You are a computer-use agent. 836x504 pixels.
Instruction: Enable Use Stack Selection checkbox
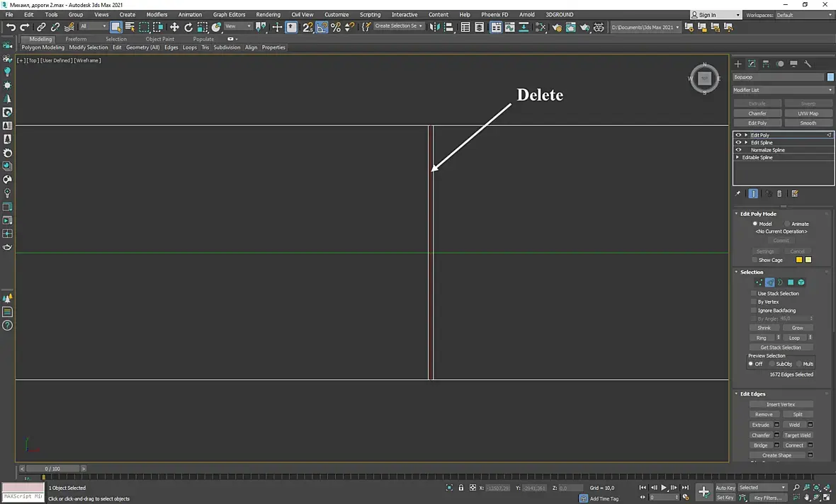[753, 294]
